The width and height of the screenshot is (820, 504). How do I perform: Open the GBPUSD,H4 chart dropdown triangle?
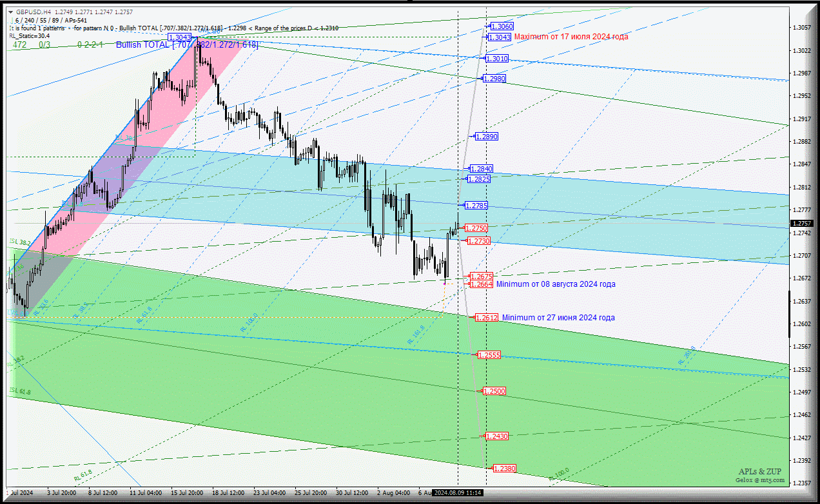click(11, 12)
